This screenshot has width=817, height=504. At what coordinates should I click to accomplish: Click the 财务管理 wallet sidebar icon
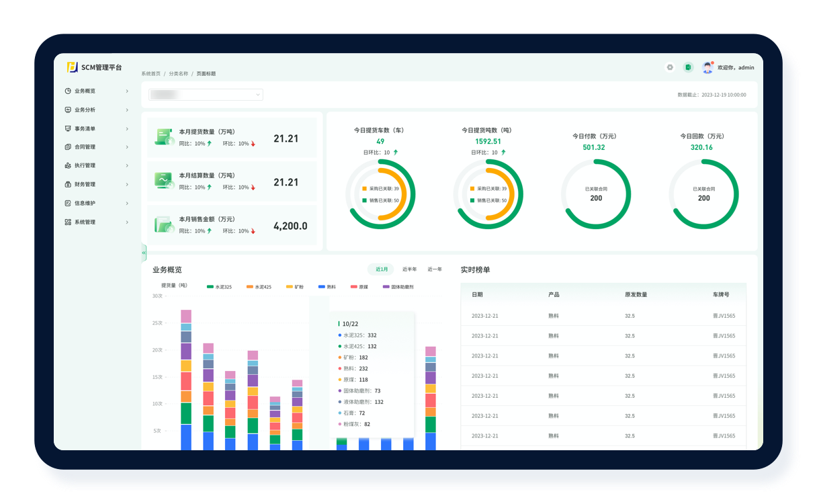coord(68,184)
